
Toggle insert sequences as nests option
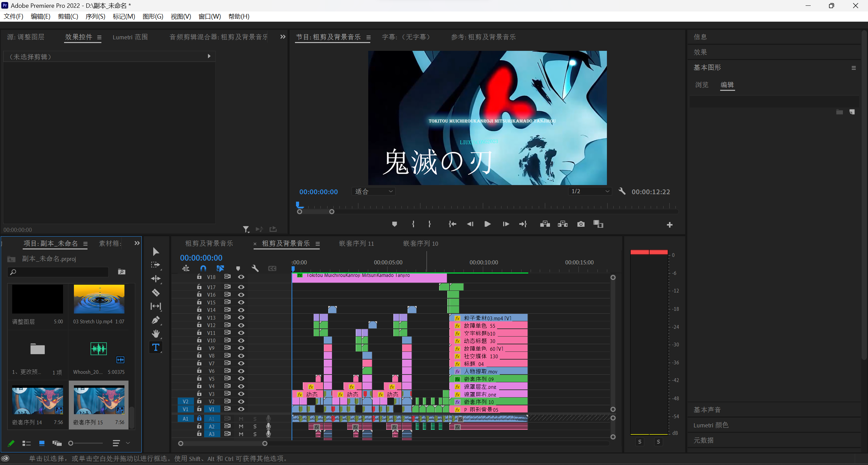(186, 268)
